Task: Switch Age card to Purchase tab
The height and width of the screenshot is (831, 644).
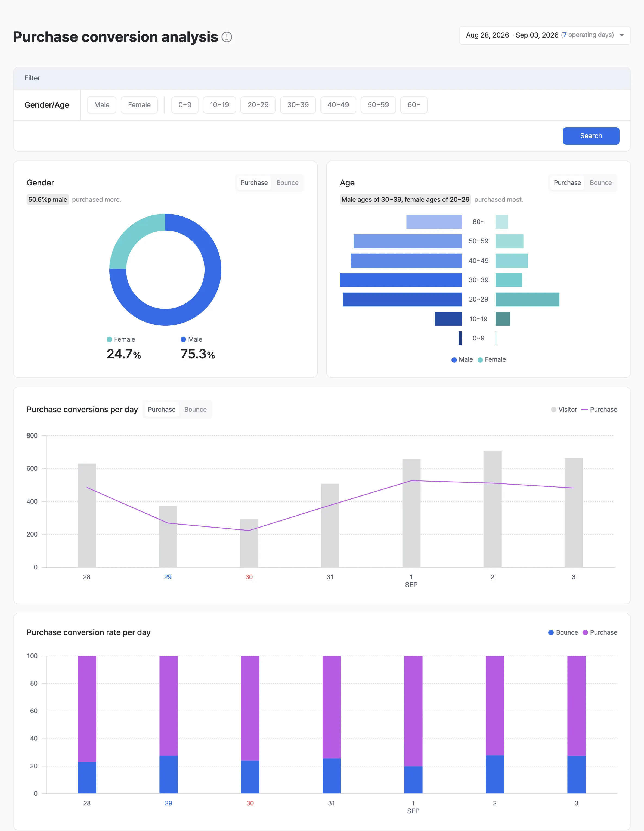Action: 567,183
